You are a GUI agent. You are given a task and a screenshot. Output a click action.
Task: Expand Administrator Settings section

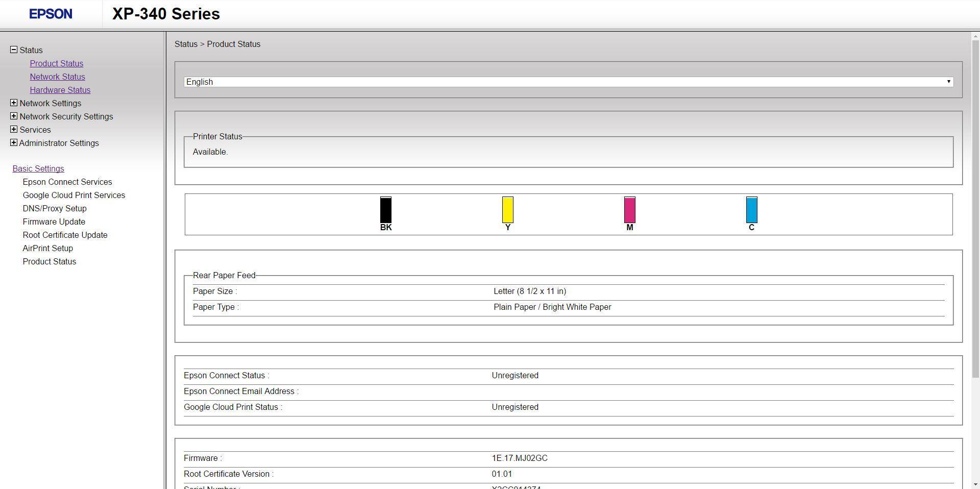click(14, 143)
